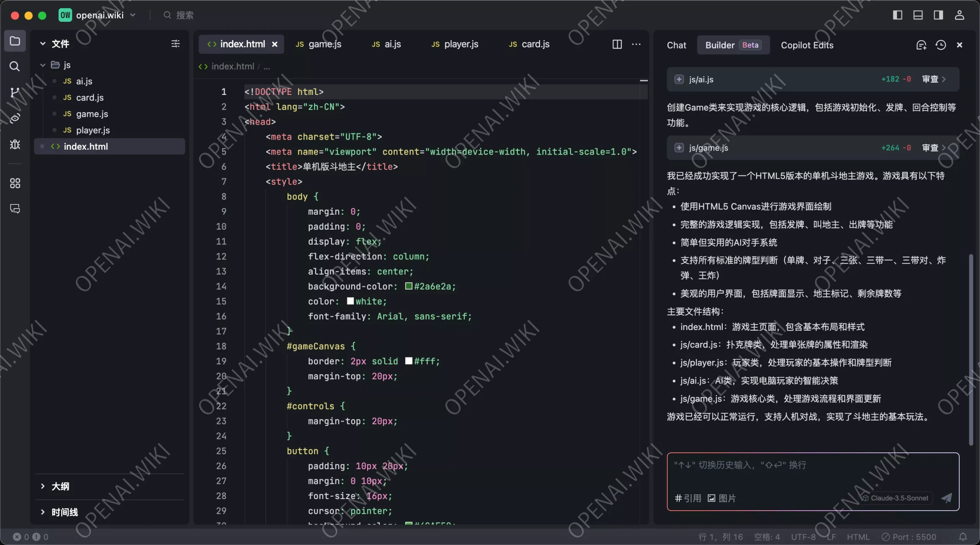Close the index.html editor tab
This screenshot has height=545, width=980.
[274, 44]
